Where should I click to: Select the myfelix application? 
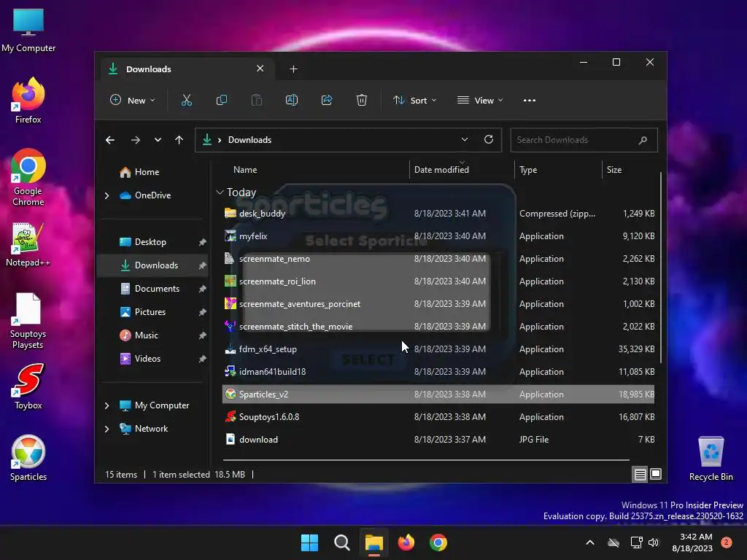(438, 236)
